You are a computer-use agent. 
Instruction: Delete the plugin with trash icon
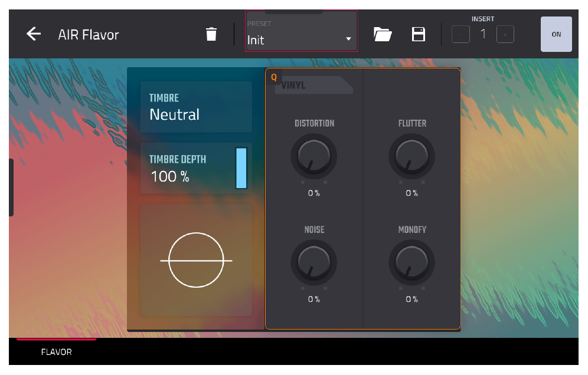tap(211, 34)
